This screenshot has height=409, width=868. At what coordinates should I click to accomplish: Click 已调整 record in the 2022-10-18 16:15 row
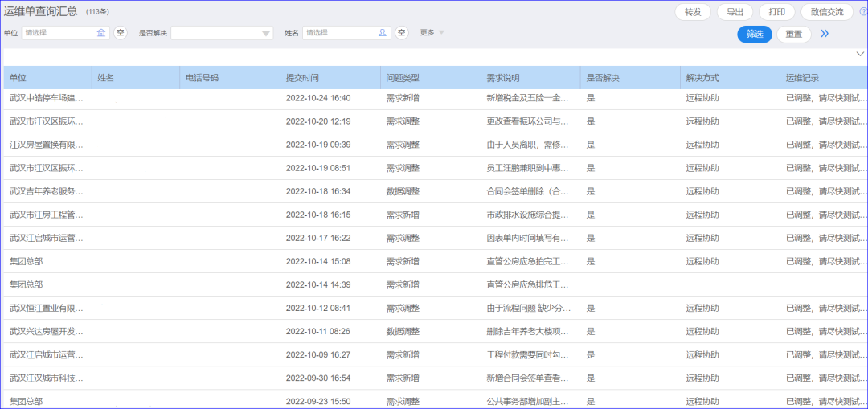[x=825, y=215]
